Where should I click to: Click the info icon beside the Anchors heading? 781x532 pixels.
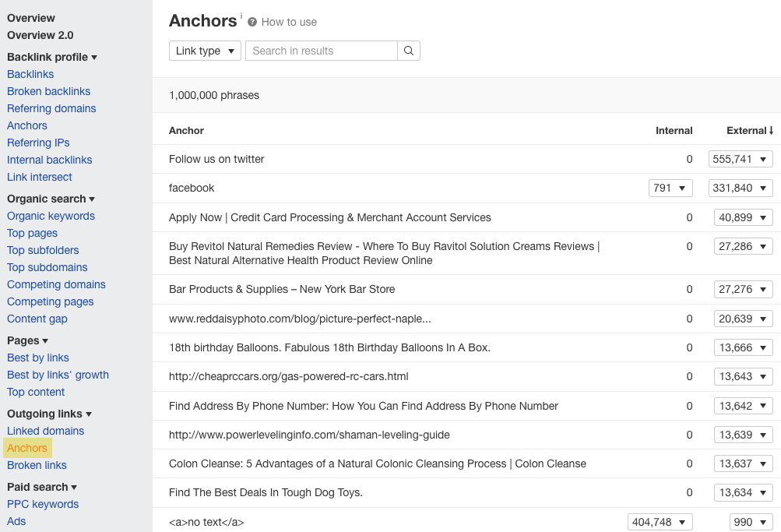coord(239,15)
